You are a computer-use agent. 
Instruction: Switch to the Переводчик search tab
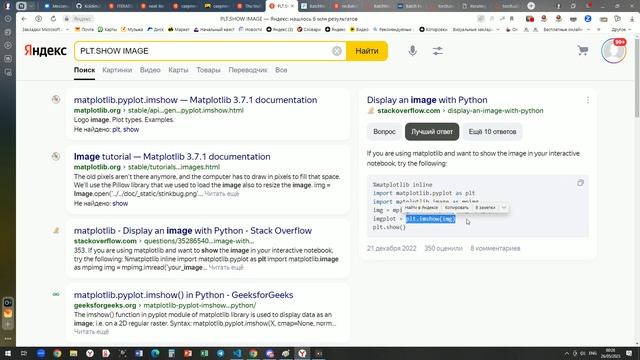click(x=248, y=70)
